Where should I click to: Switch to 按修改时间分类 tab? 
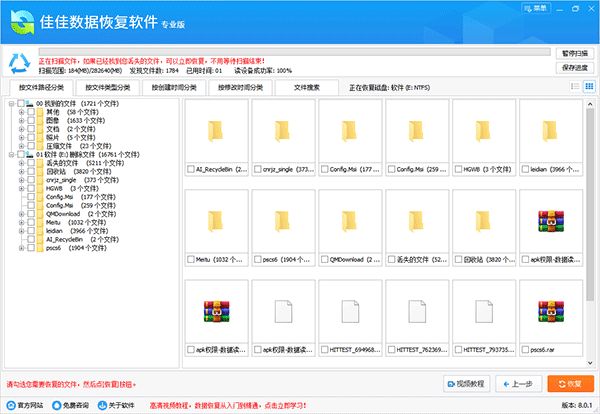[240, 88]
